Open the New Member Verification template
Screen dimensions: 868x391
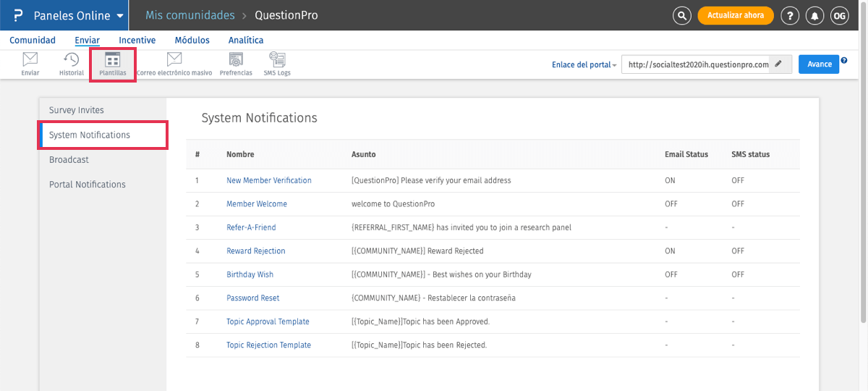pos(269,180)
